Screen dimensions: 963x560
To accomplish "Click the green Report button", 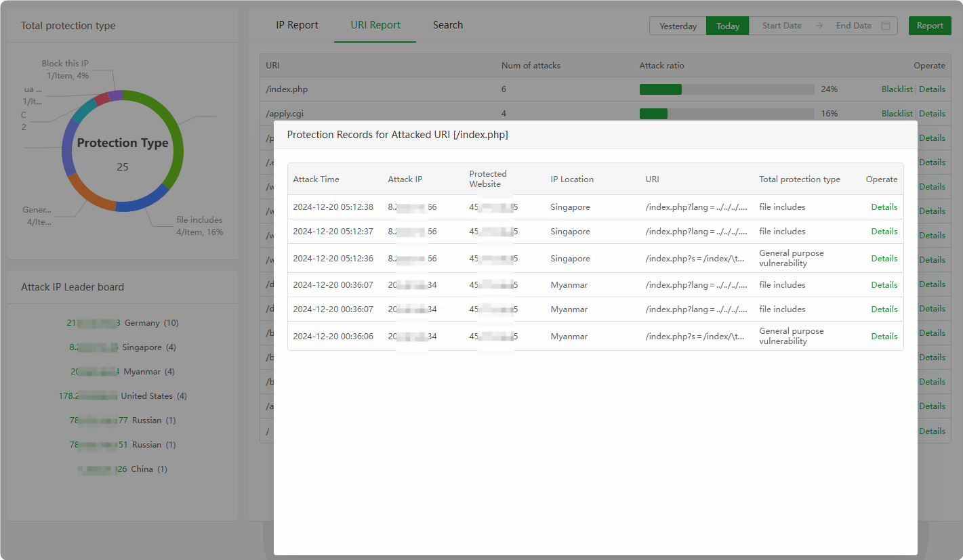I will (930, 26).
